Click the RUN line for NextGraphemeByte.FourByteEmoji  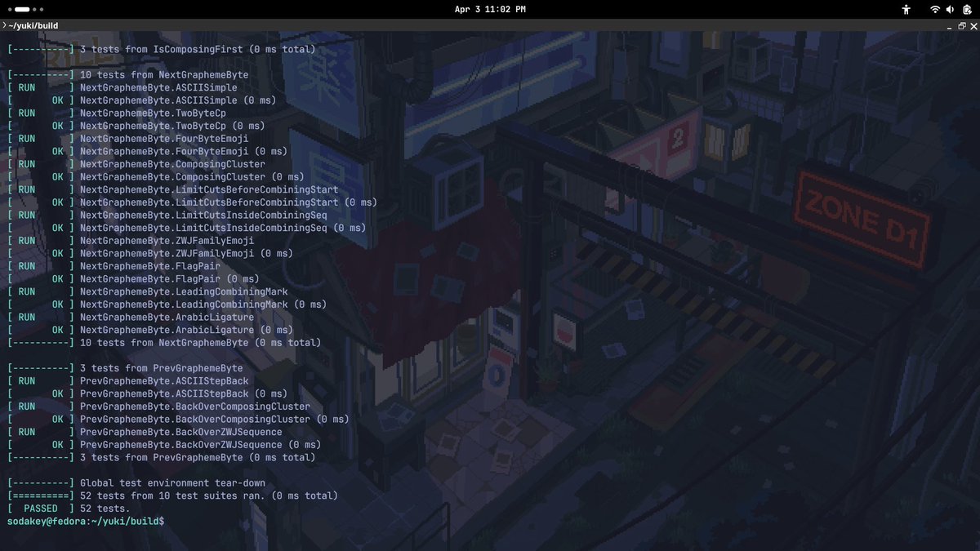(x=127, y=139)
